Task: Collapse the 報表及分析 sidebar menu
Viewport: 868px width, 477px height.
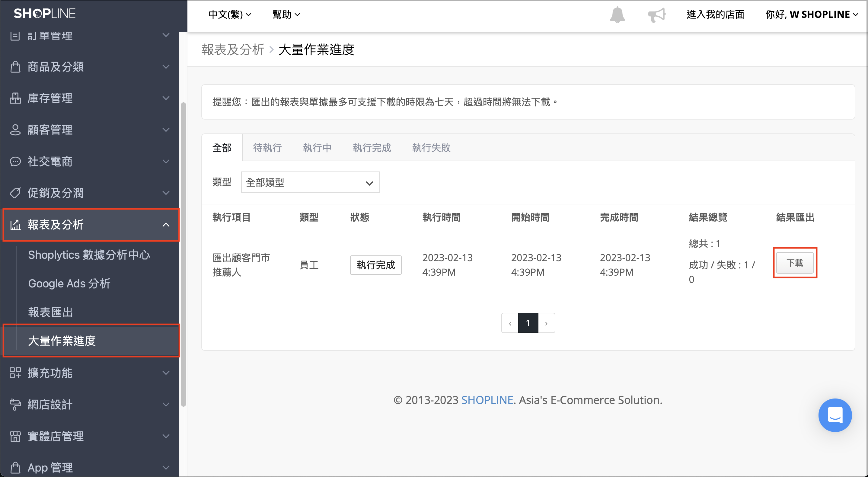Action: [x=166, y=225]
